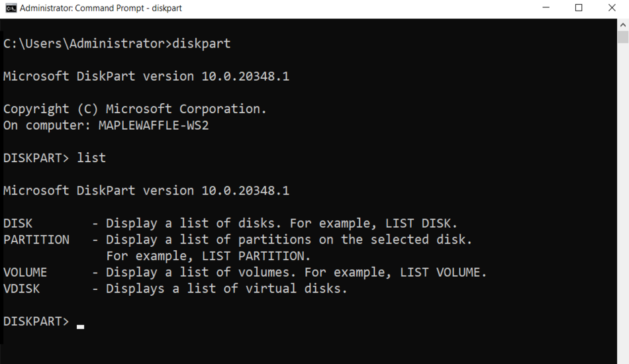Click the blinking cursor at DISKPART prompt

(x=80, y=327)
